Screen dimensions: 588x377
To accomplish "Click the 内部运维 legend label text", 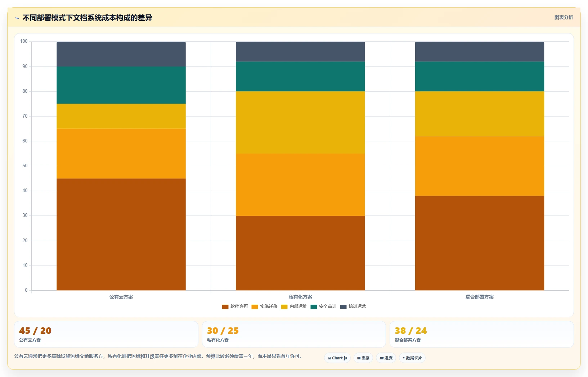I will [298, 306].
